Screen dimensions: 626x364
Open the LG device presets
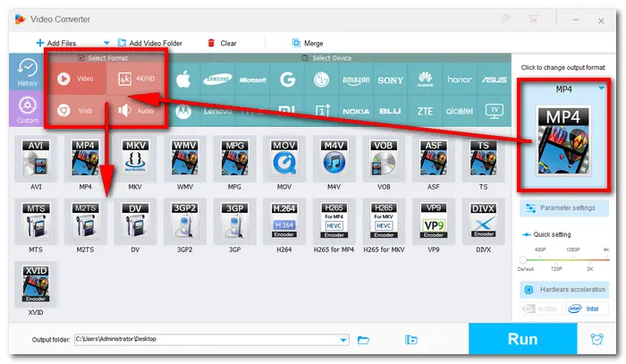321,80
